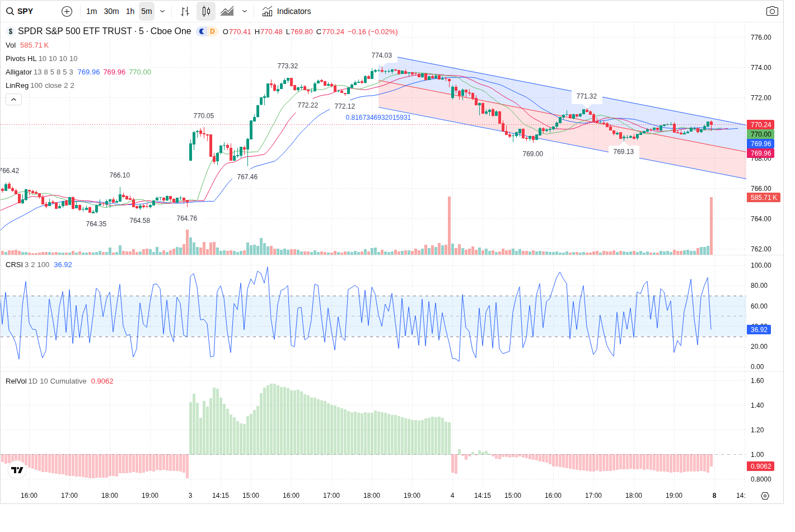
Task: Click the orange D data-delay badge
Action: click(212, 31)
